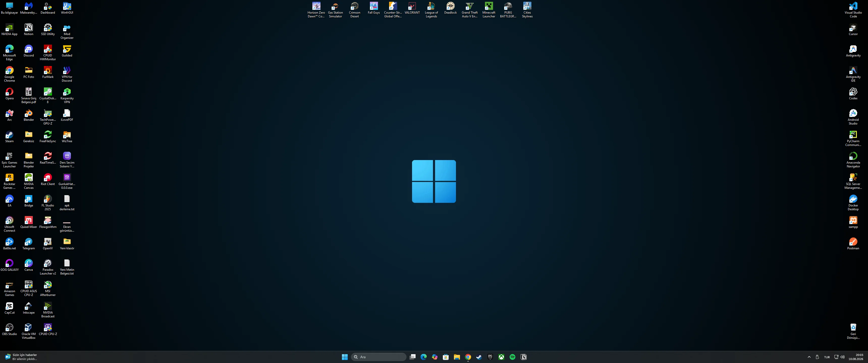This screenshot has height=363, width=868.
Task: Select the Anaconda Navigator shortcut
Action: (853, 160)
